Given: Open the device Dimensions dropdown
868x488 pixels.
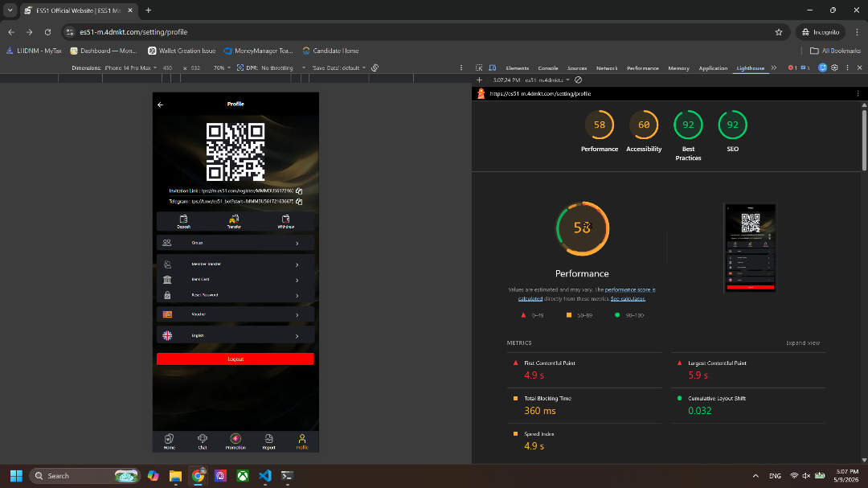Looking at the screenshot, I should tap(114, 68).
